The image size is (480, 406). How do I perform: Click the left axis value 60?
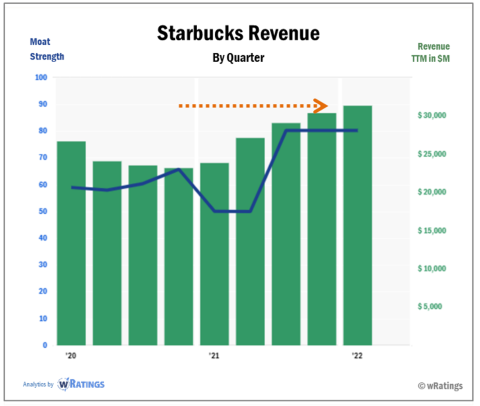click(43, 184)
